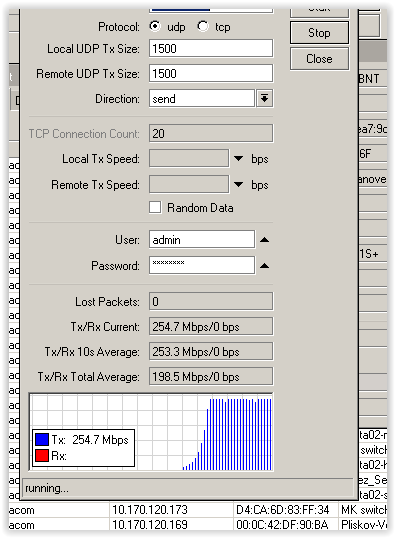The height and width of the screenshot is (538, 395).
Task: Click the Pliskov identity cell in background
Action: 364,525
